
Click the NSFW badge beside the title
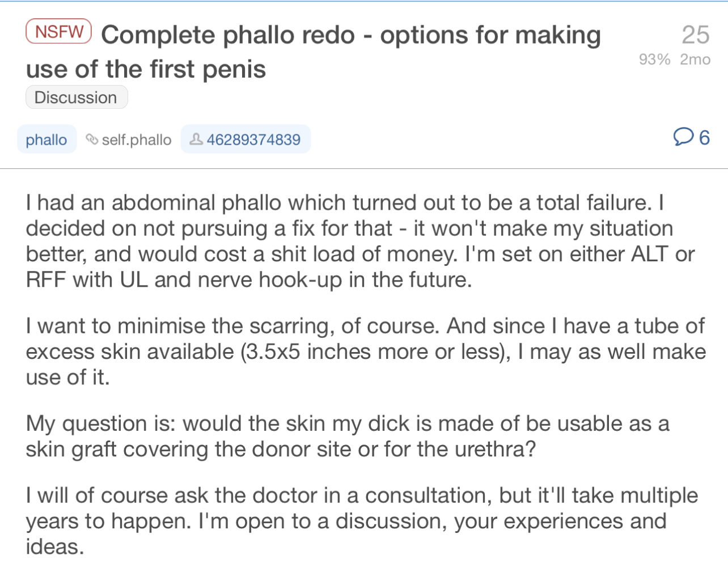click(58, 32)
